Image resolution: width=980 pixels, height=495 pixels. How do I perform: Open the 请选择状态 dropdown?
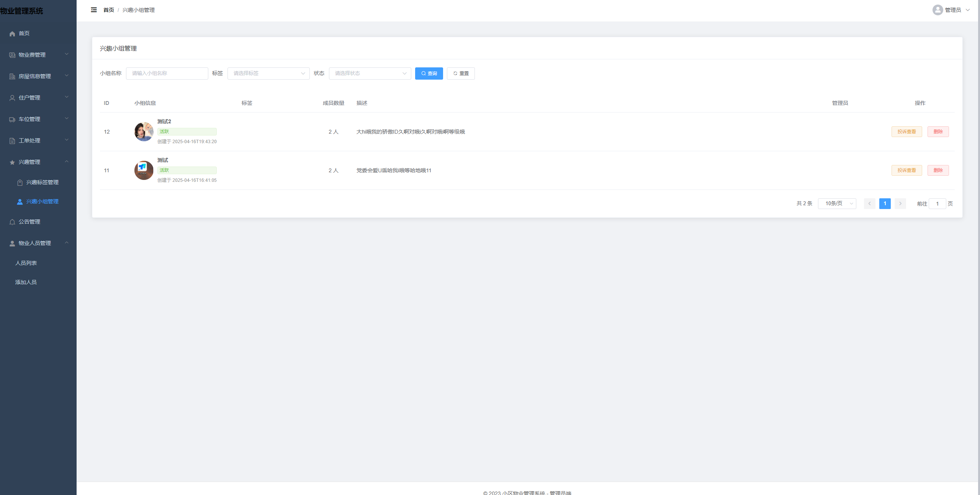[370, 74]
